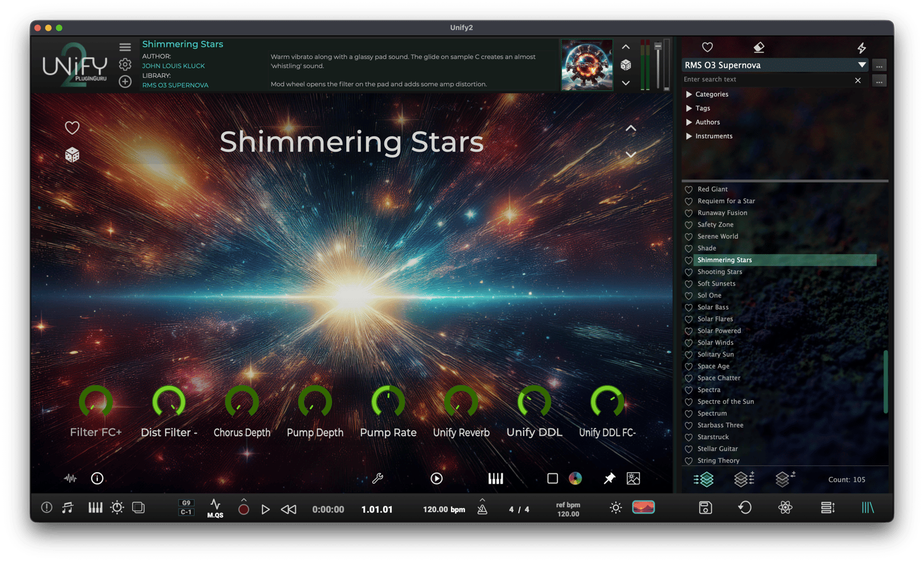This screenshot has width=924, height=562.
Task: Click the dice randomize icon in the header bar
Action: 626,65
